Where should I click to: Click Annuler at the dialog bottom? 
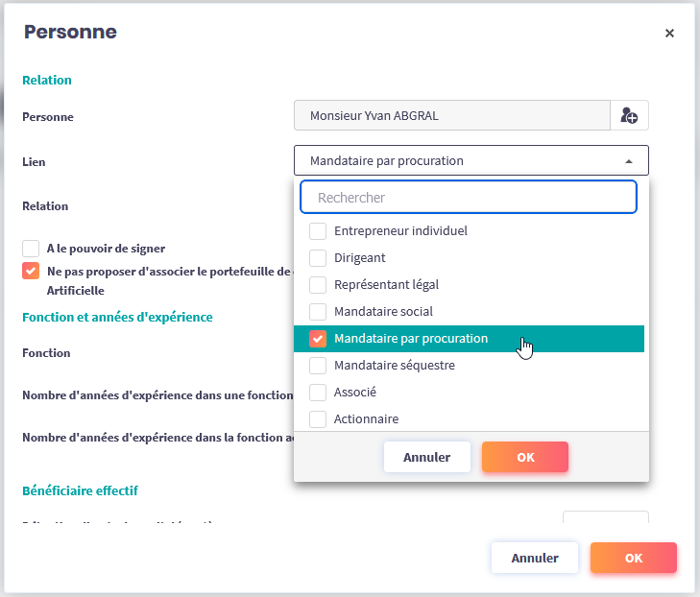[x=534, y=558]
